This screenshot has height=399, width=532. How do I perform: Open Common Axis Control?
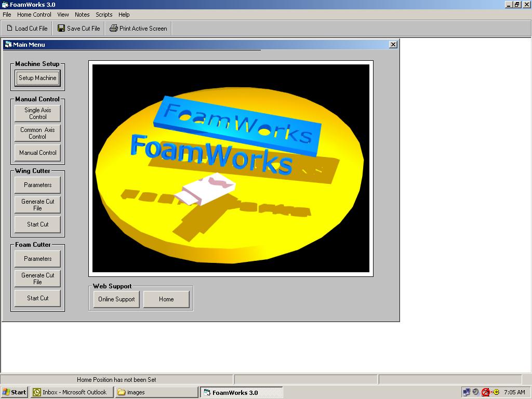[37, 132]
